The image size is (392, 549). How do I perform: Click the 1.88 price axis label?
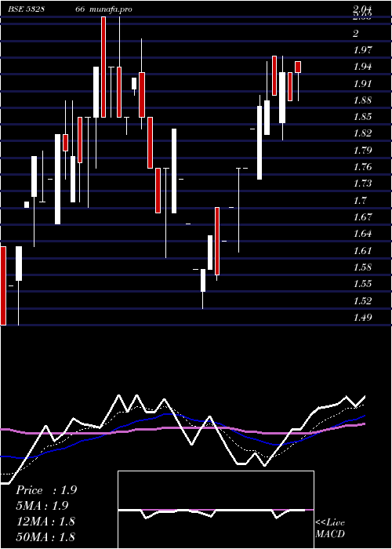pyautogui.click(x=362, y=100)
